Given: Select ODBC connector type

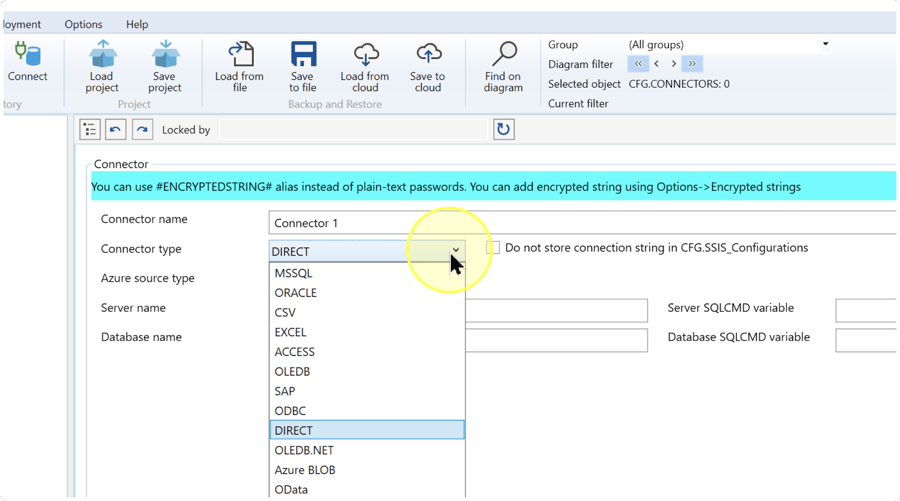Looking at the screenshot, I should click(367, 411).
